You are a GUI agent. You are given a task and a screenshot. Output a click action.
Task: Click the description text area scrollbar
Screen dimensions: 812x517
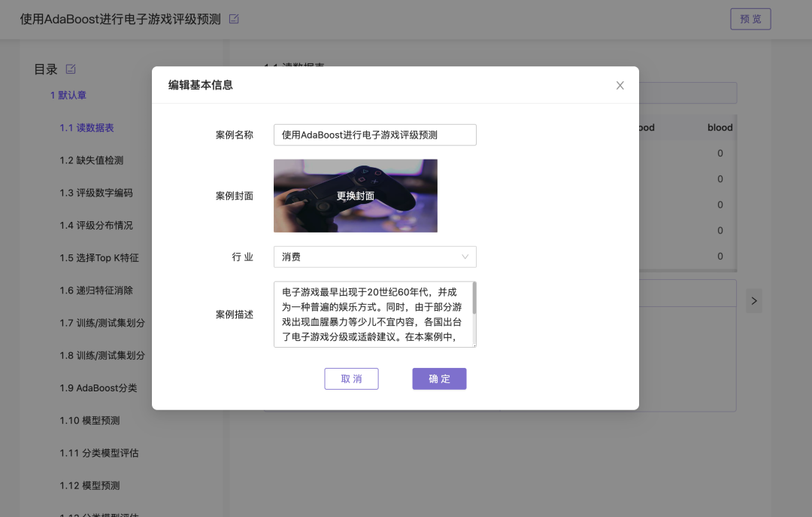(474, 298)
